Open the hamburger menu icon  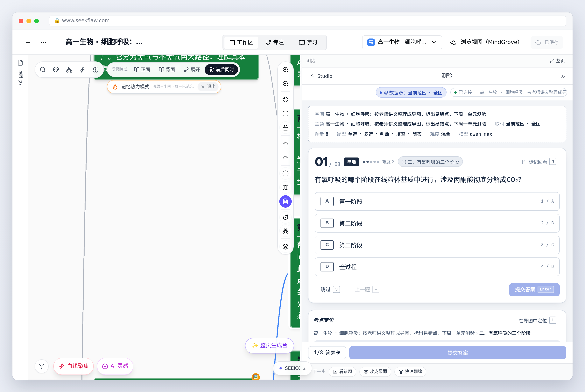coord(28,42)
